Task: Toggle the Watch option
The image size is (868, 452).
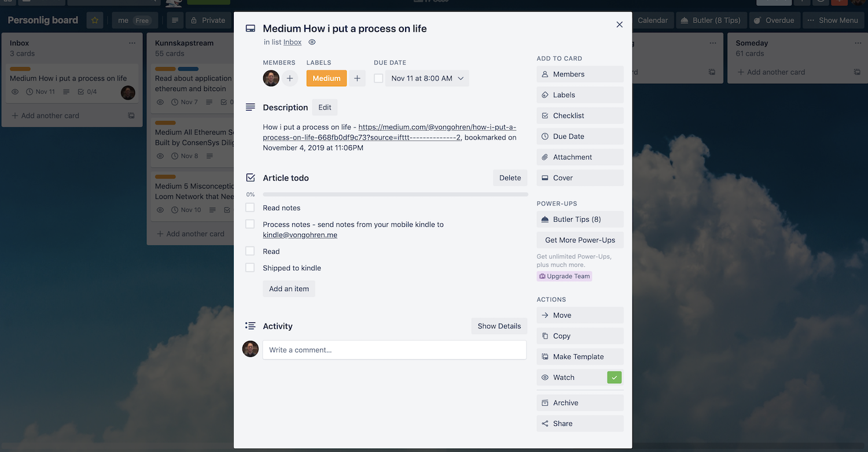Action: click(580, 377)
